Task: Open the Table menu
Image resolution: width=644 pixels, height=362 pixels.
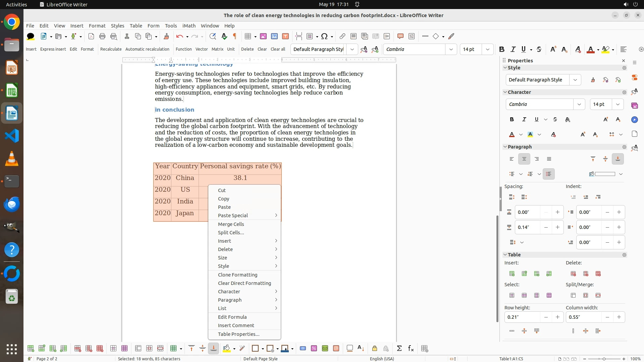Action: (x=136, y=25)
